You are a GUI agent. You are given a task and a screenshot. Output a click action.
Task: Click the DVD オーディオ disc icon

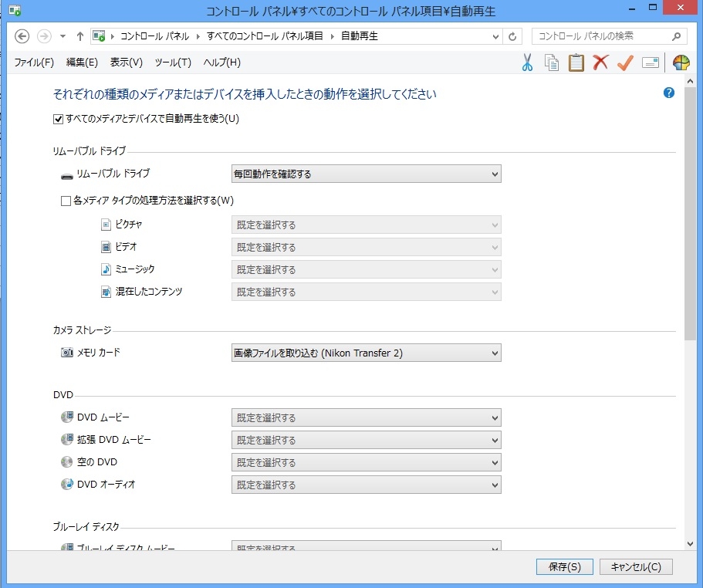[67, 484]
